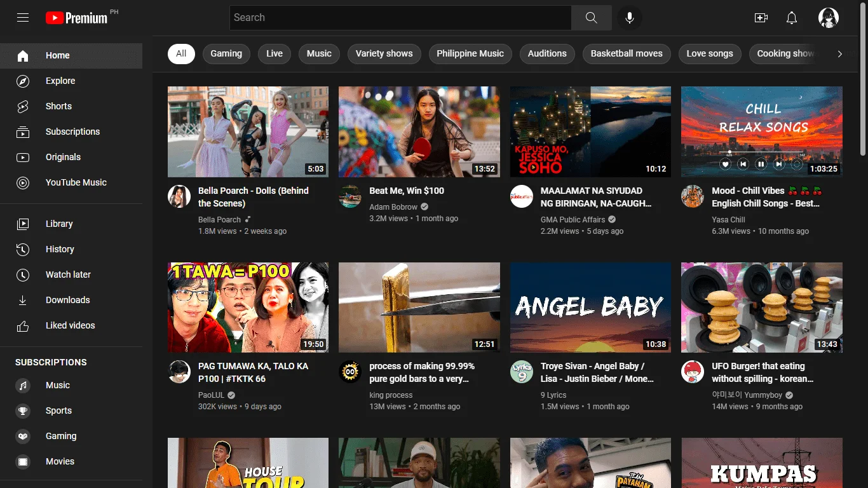868x488 pixels.
Task: Play the ANGEL BABY thumbnail
Action: [590, 308]
